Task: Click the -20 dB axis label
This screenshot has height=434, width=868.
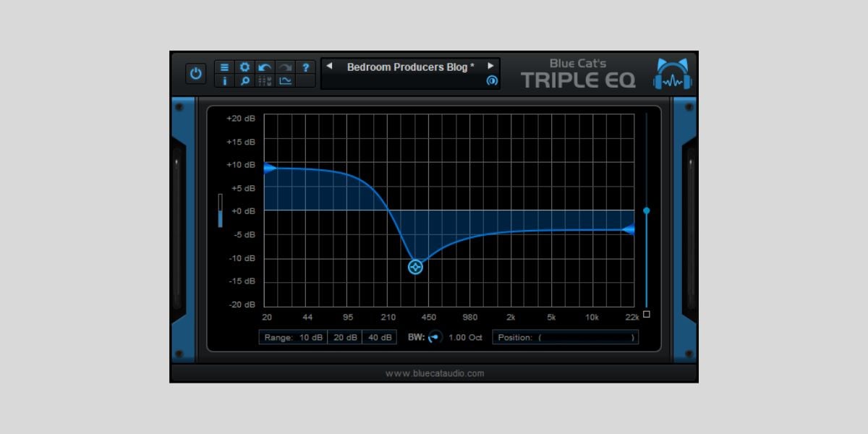Action: 241,305
